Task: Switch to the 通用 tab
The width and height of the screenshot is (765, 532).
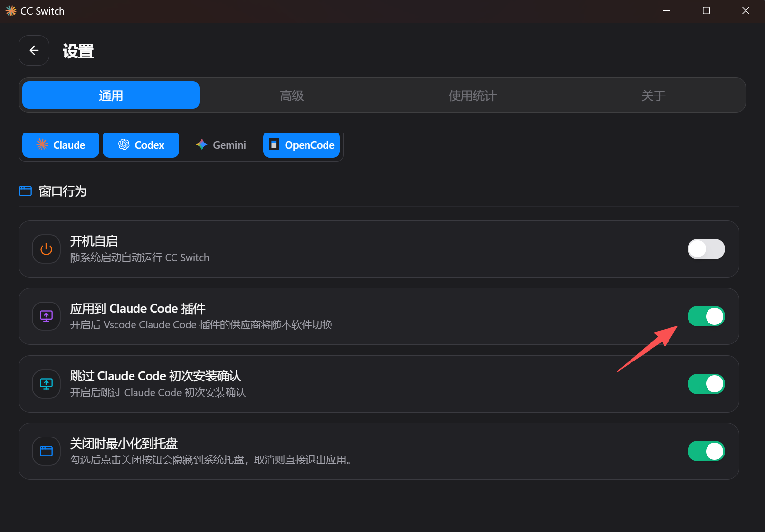Action: (111, 95)
